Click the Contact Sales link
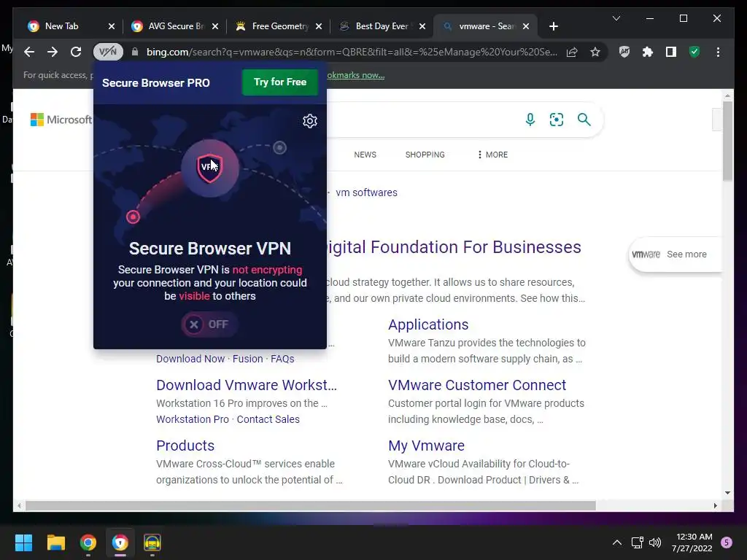Image resolution: width=747 pixels, height=560 pixels. coord(268,419)
